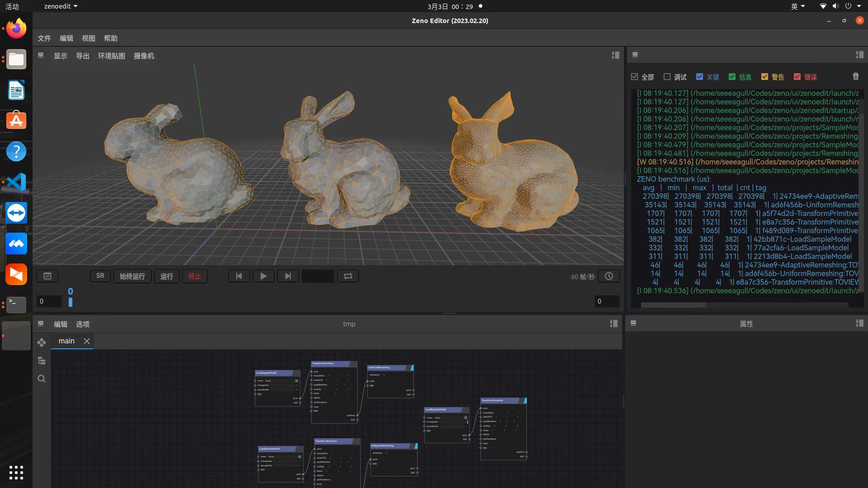Open the system status menu arrow

tap(859, 6)
